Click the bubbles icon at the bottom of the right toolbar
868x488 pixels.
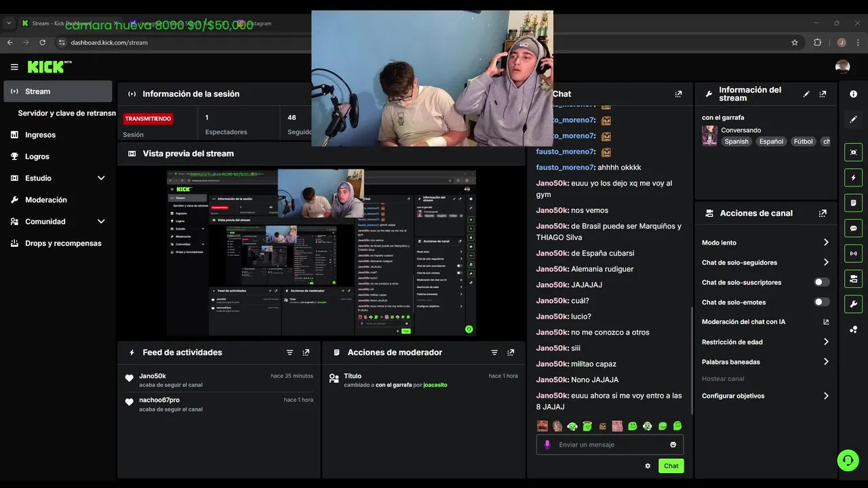pyautogui.click(x=853, y=329)
